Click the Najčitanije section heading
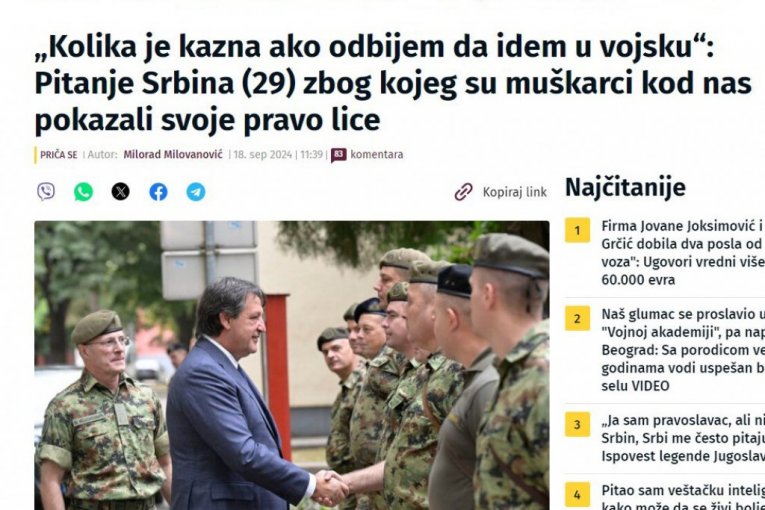The width and height of the screenshot is (765, 510). [x=625, y=187]
